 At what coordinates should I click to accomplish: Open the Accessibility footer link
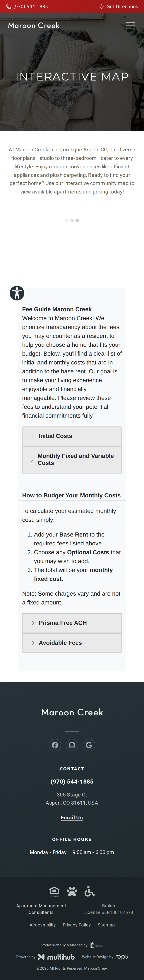(43, 925)
